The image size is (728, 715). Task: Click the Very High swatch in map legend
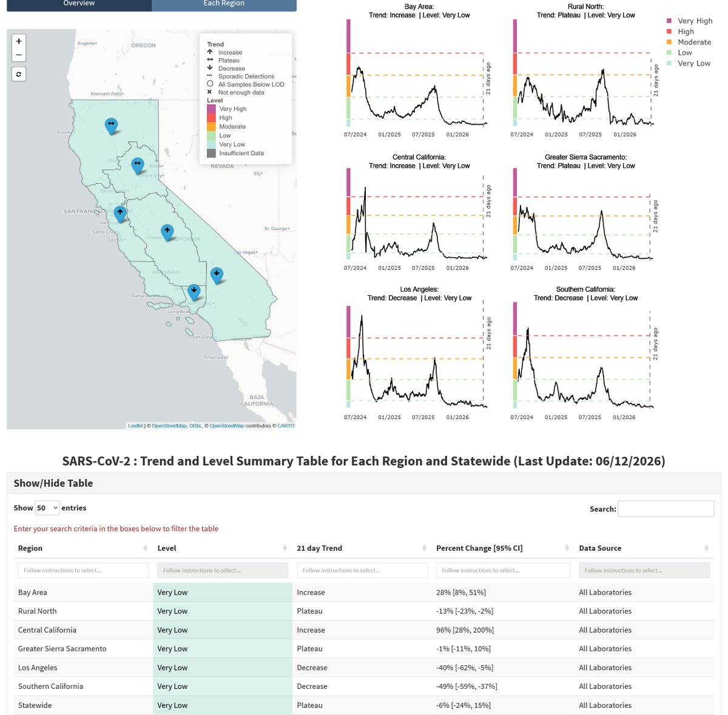[x=211, y=109]
